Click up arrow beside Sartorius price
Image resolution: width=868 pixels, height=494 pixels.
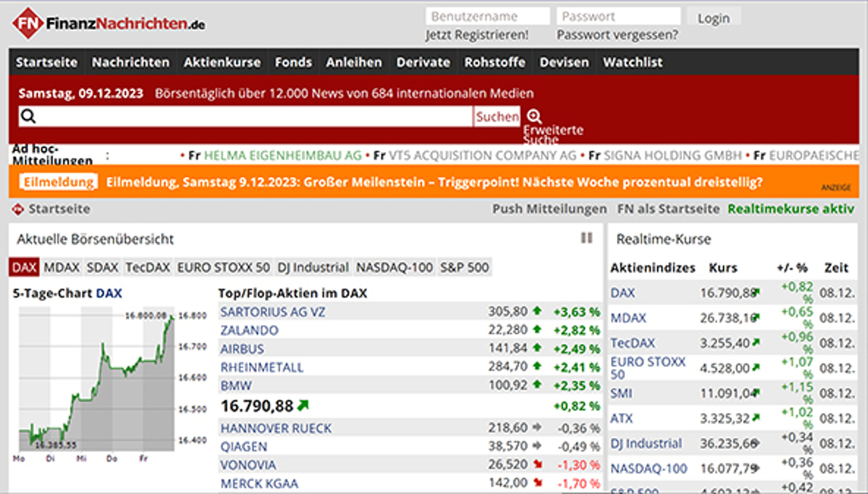537,311
